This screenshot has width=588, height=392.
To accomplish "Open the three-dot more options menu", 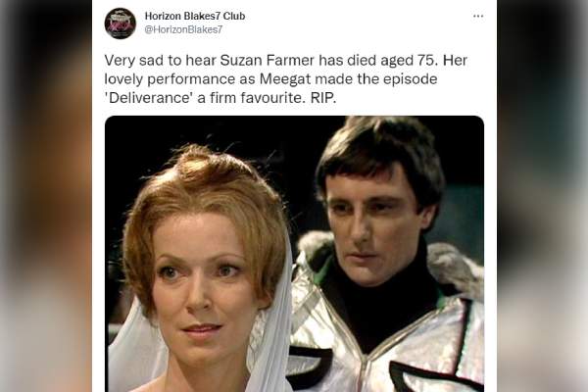I will click(x=478, y=16).
